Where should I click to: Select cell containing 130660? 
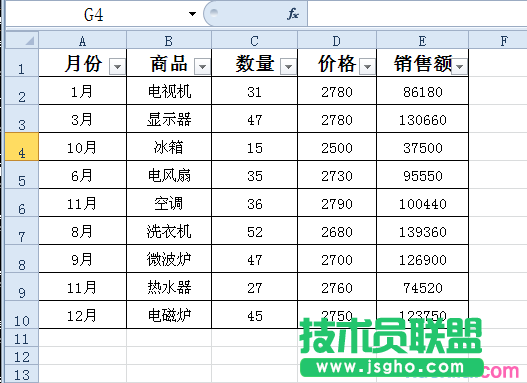[x=422, y=119]
